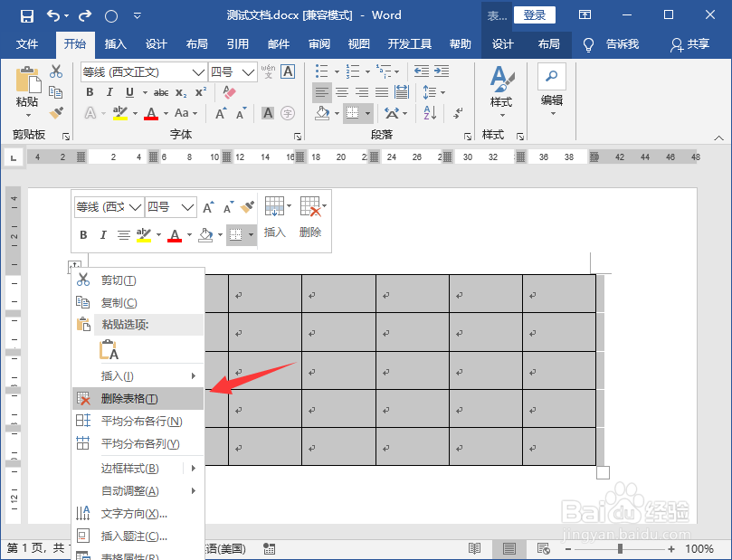
Task: Grow font size in ribbon
Action: click(221, 113)
